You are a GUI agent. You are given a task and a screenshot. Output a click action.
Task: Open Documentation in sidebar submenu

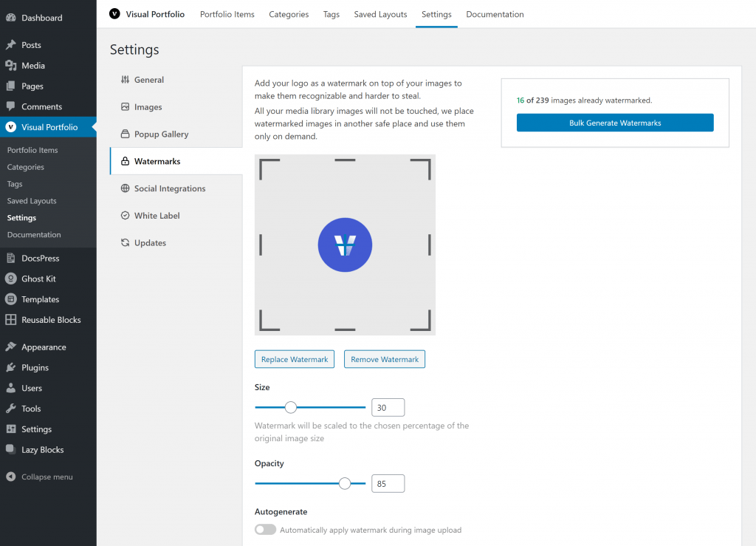click(x=34, y=234)
